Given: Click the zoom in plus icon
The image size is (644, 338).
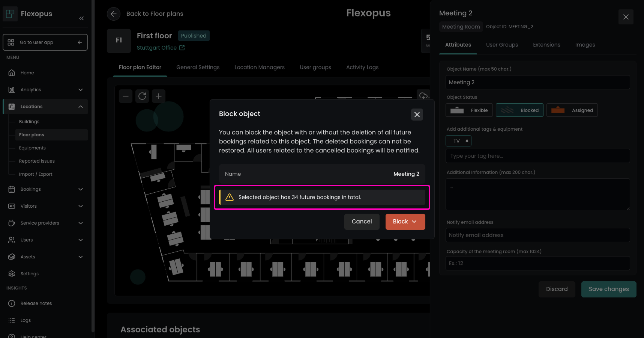Looking at the screenshot, I should [x=159, y=96].
